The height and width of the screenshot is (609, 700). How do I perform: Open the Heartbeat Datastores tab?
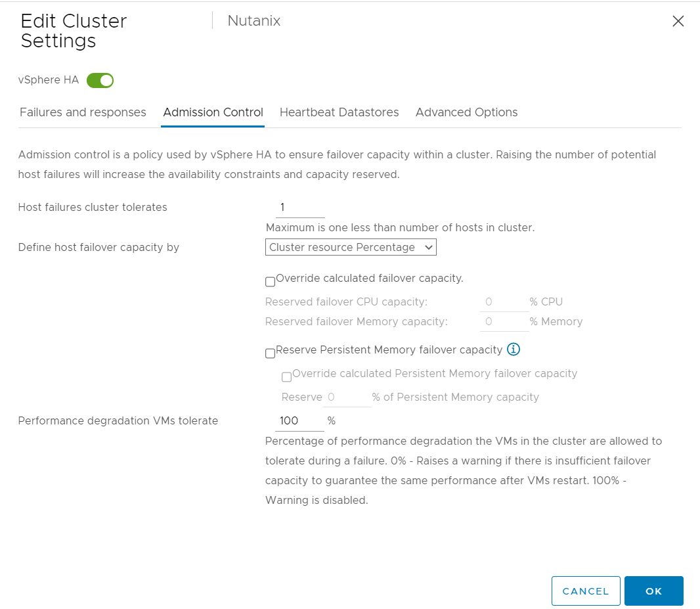click(339, 112)
